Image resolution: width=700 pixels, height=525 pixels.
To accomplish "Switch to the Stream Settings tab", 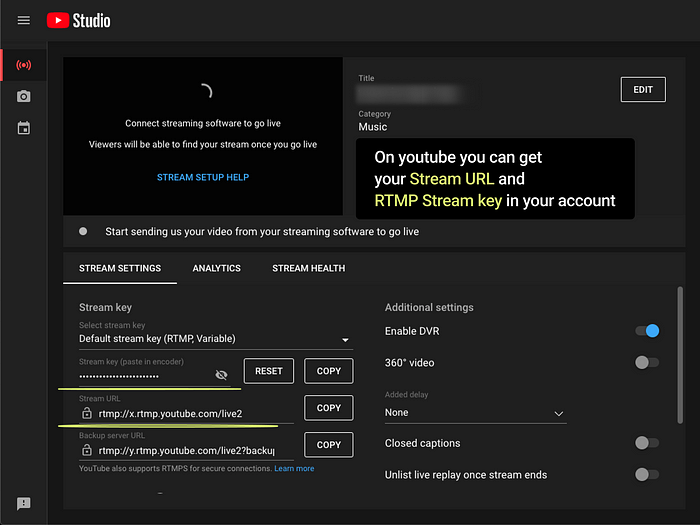I will [x=120, y=268].
